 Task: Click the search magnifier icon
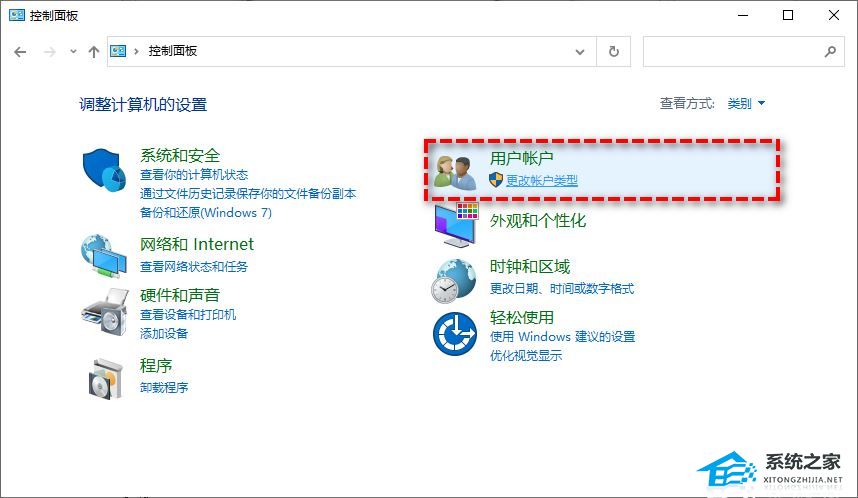click(x=830, y=51)
